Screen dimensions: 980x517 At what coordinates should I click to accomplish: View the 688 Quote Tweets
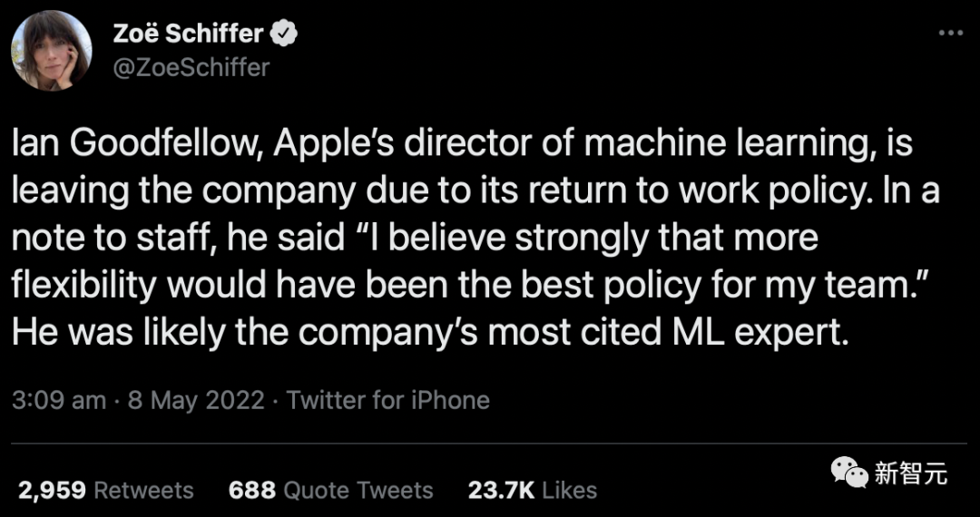(x=331, y=491)
